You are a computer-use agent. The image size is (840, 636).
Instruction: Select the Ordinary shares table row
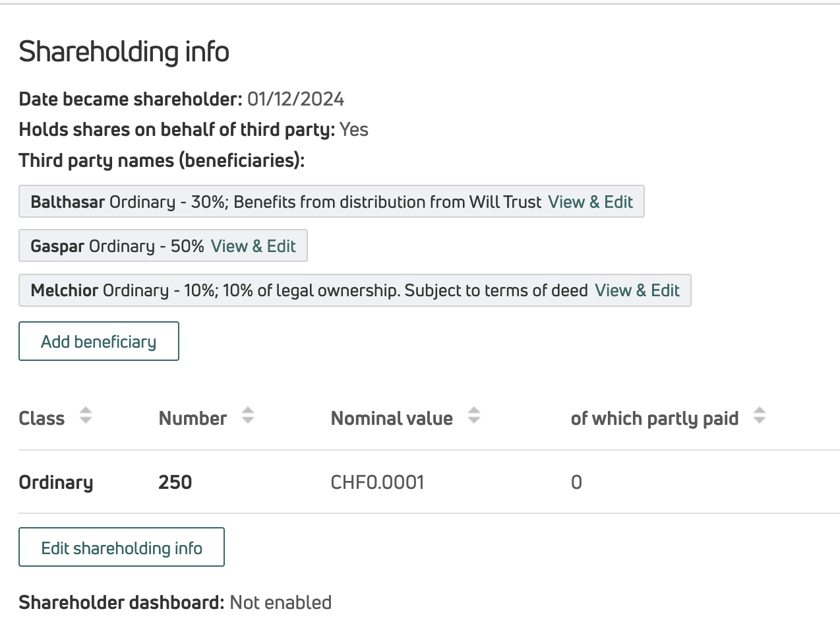point(264,482)
